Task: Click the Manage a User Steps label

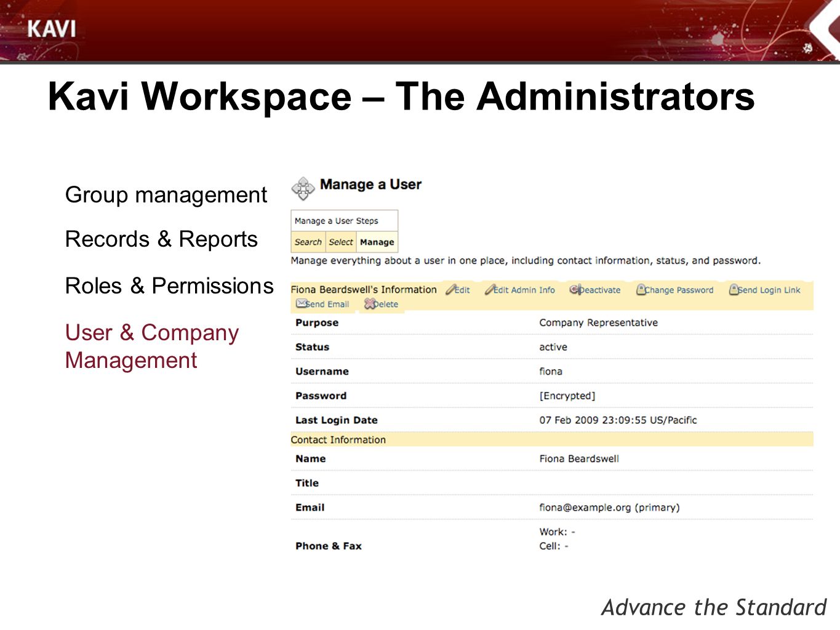Action: [x=336, y=221]
